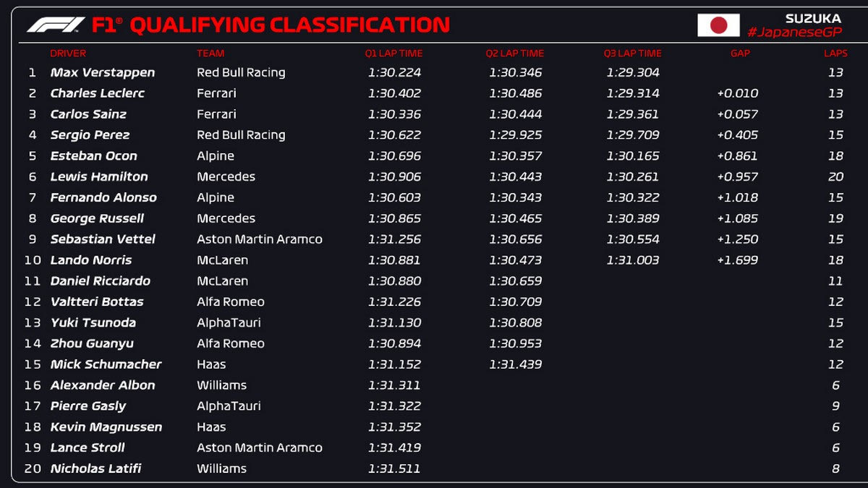Screen dimensions: 868x488
Task: Click the Q3 LAP TIME header
Action: pyautogui.click(x=632, y=53)
